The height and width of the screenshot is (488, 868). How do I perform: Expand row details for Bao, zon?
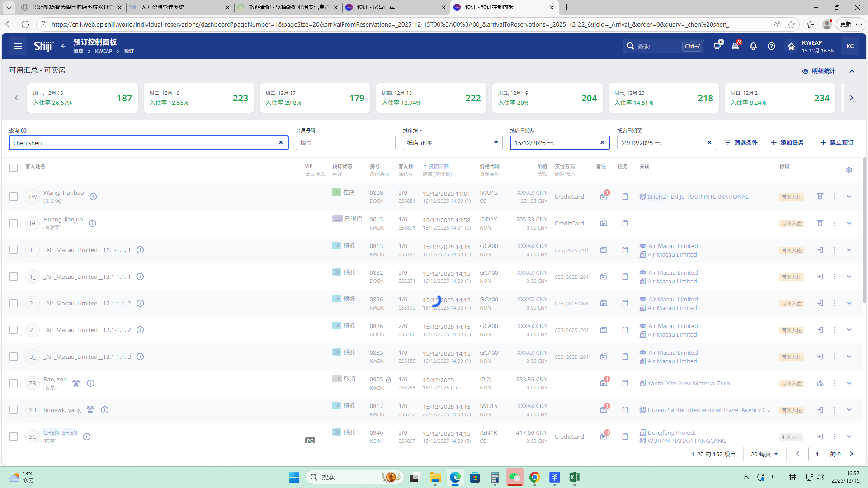point(849,383)
